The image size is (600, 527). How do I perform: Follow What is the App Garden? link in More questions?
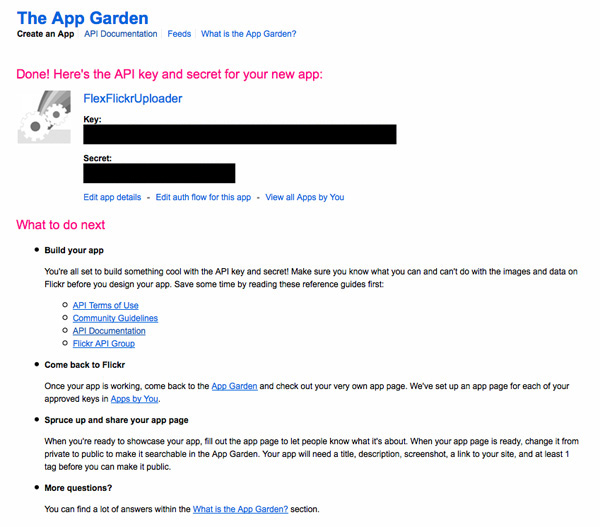point(240,509)
